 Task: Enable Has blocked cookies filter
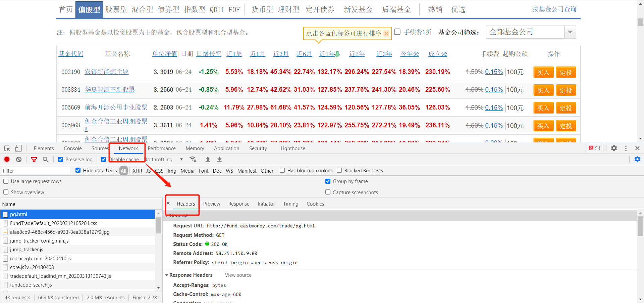(x=282, y=170)
